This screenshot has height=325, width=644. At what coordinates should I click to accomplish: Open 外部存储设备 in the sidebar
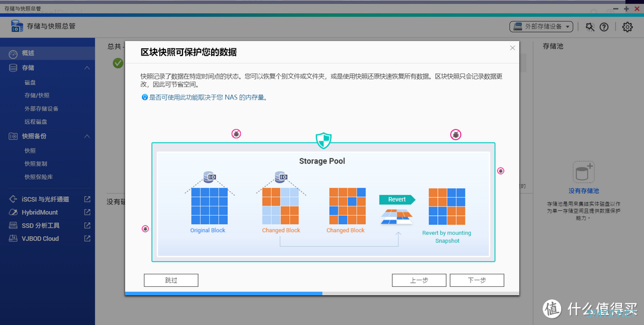42,109
